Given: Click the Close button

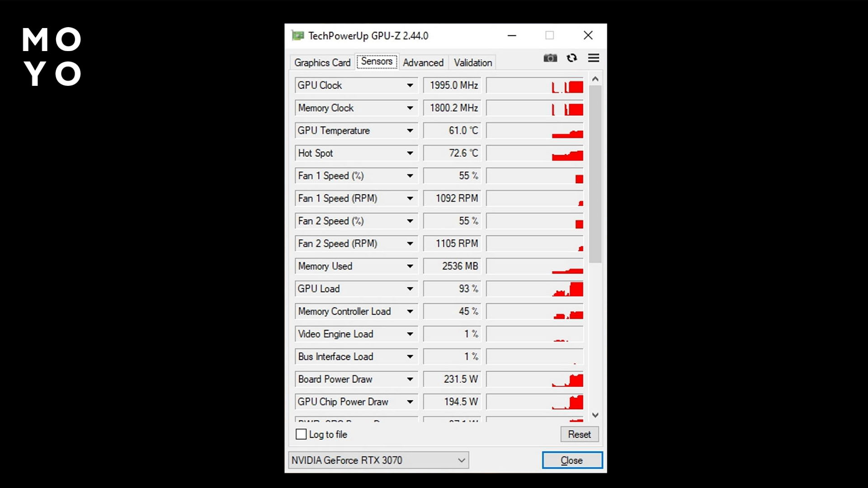Looking at the screenshot, I should pos(572,460).
